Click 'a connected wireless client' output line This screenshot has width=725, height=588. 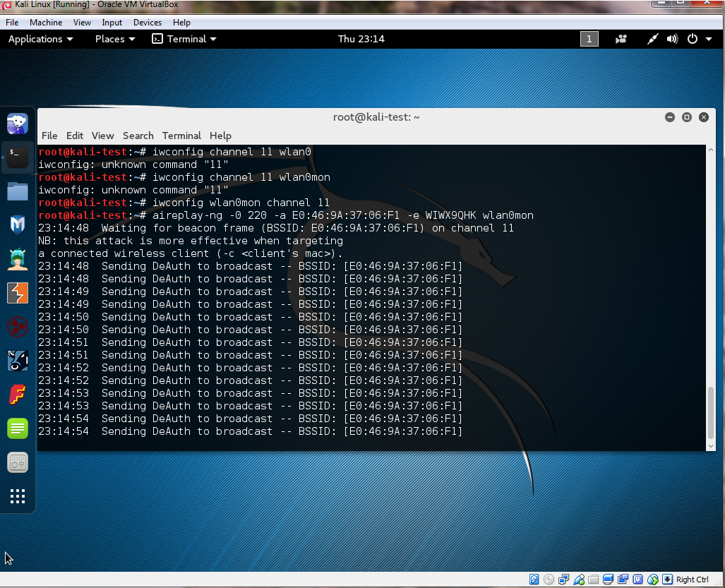(191, 253)
